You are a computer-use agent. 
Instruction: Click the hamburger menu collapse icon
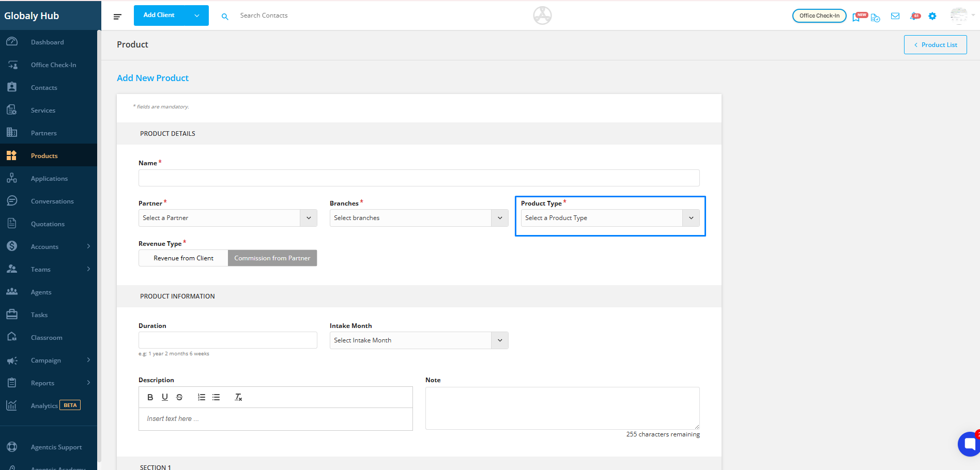coord(117,17)
